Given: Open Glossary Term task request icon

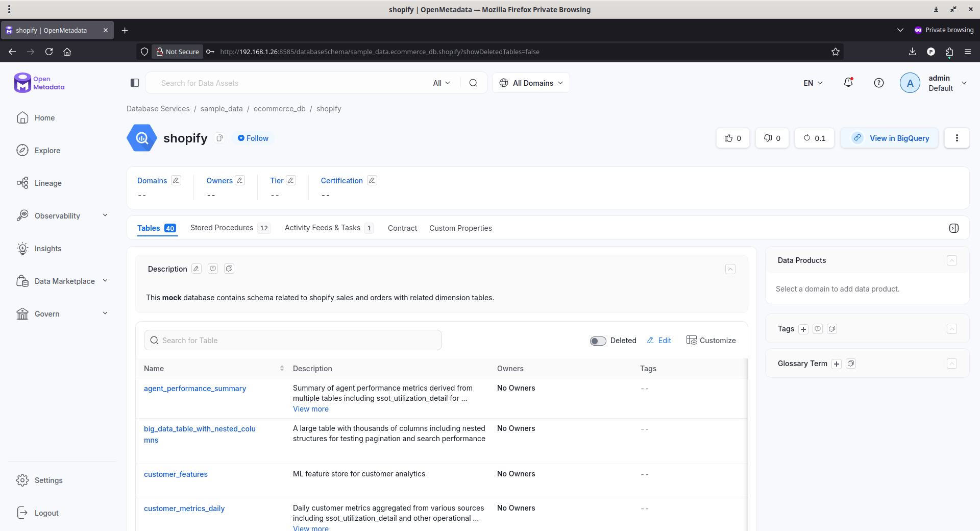Looking at the screenshot, I should (x=851, y=364).
